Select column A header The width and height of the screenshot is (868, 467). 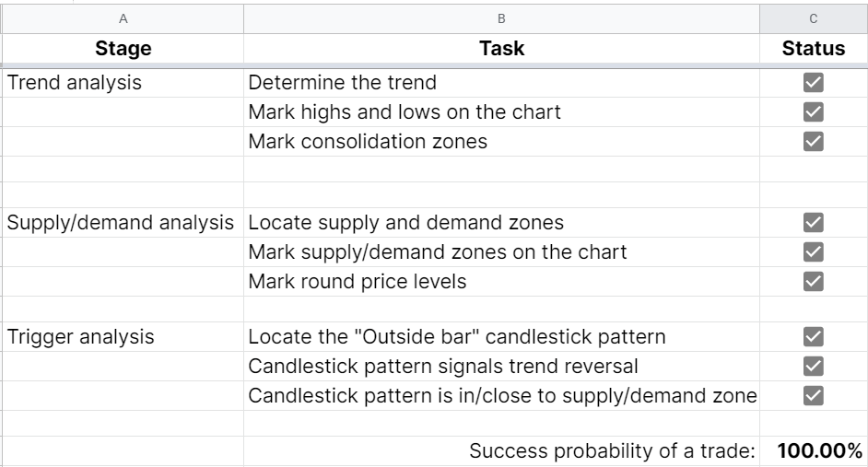tap(123, 18)
